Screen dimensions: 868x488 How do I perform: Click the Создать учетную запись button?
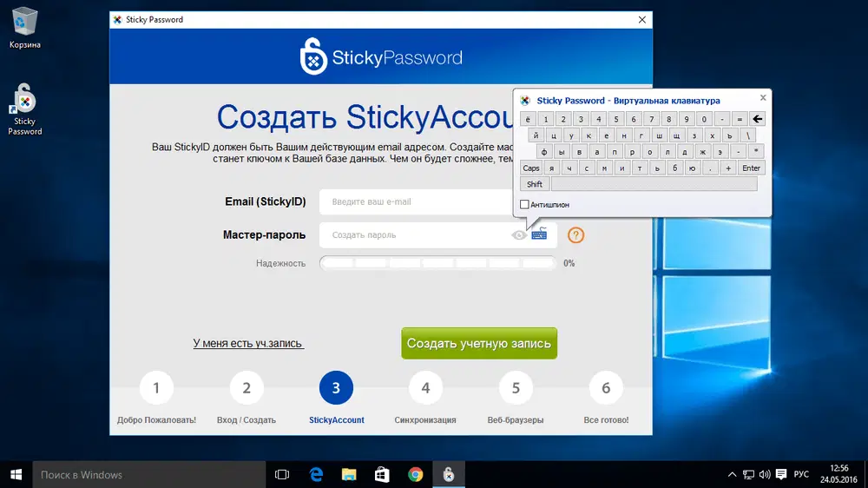tap(479, 344)
